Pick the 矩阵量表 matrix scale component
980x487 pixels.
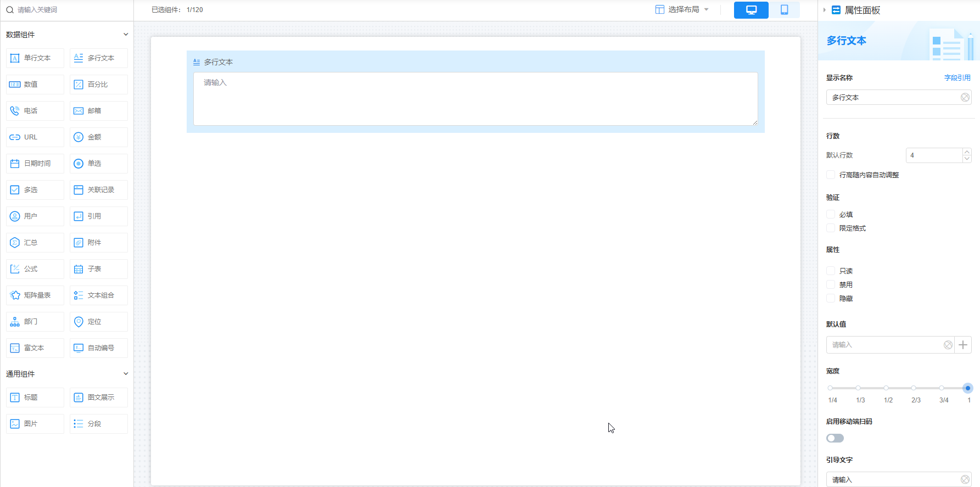tap(35, 295)
